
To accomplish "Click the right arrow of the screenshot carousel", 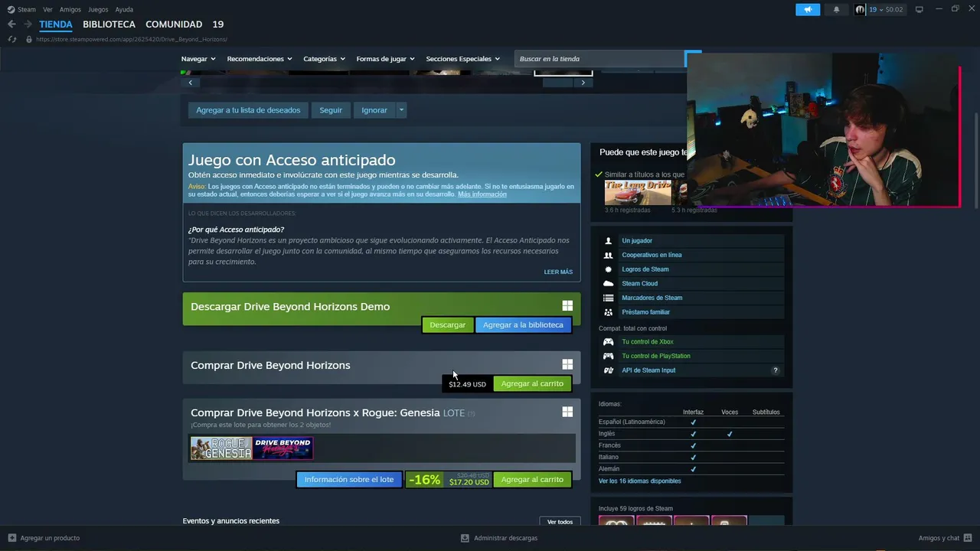I will [x=583, y=83].
